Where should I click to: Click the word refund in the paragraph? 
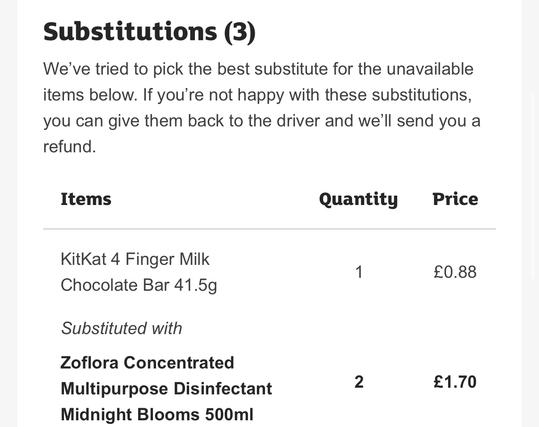tap(68, 147)
